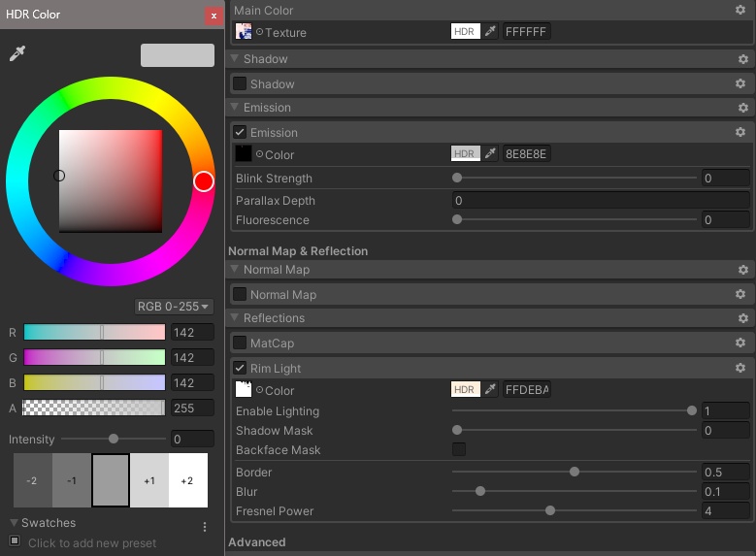Open gear menu on MatCap row
The width and height of the screenshot is (756, 556).
point(740,343)
